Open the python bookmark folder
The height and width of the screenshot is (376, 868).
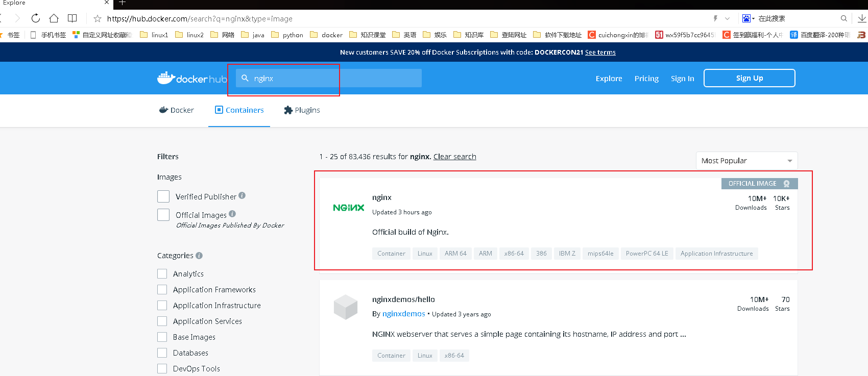tap(287, 35)
